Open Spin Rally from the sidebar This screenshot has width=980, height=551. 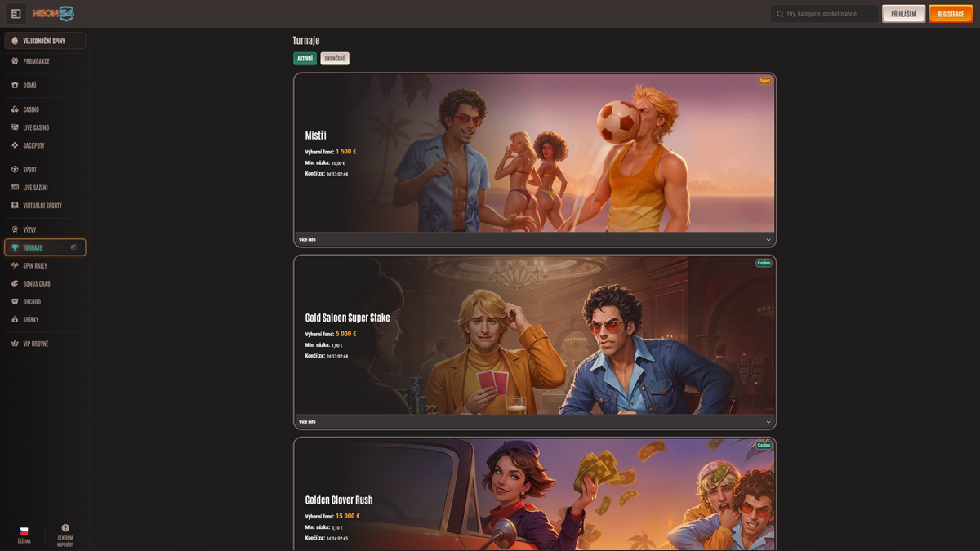coord(34,266)
